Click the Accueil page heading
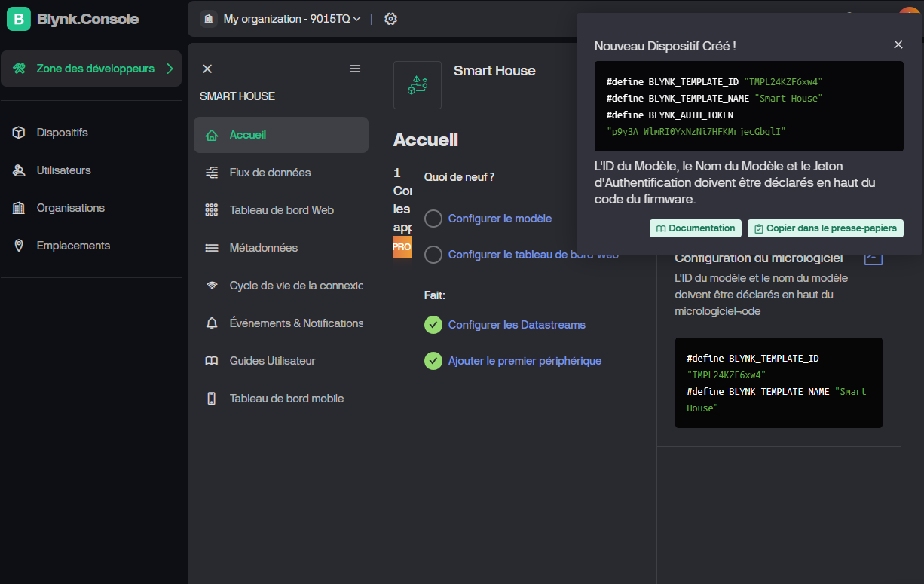Viewport: 924px width, 584px height. [426, 140]
